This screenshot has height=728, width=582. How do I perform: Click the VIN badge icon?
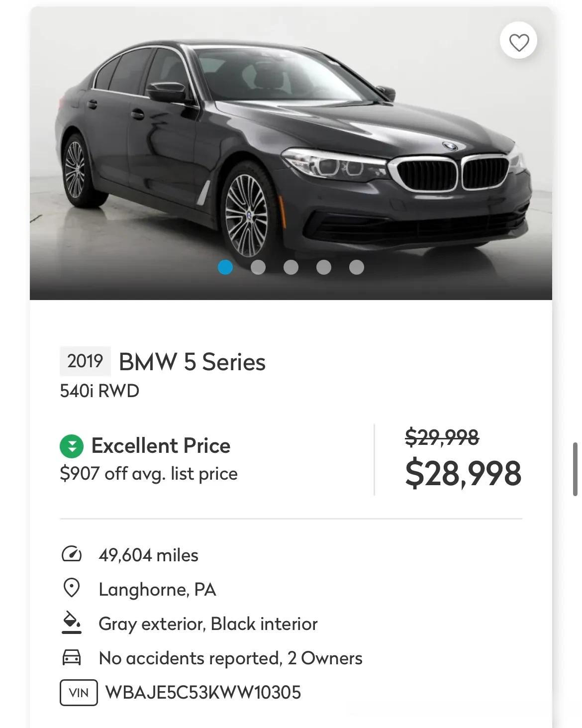point(79,692)
